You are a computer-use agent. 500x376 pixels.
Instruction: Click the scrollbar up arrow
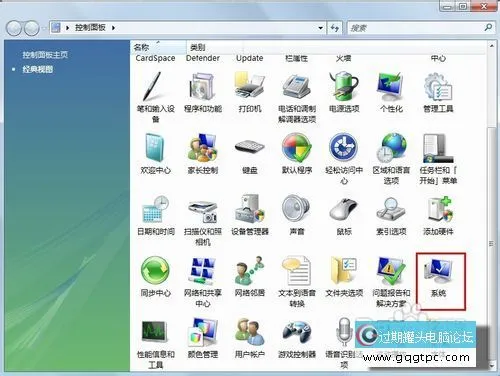pyautogui.click(x=491, y=45)
